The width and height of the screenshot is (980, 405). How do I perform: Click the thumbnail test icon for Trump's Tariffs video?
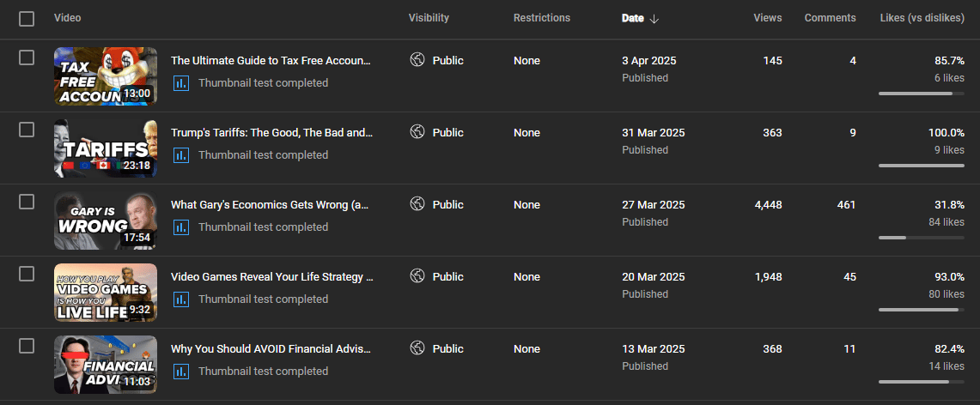click(181, 155)
